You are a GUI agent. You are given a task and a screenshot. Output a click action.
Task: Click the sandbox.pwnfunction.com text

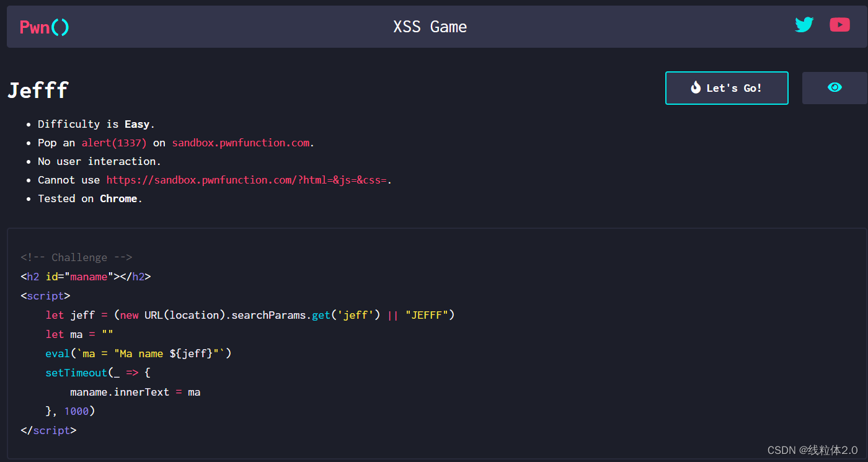pyautogui.click(x=241, y=143)
